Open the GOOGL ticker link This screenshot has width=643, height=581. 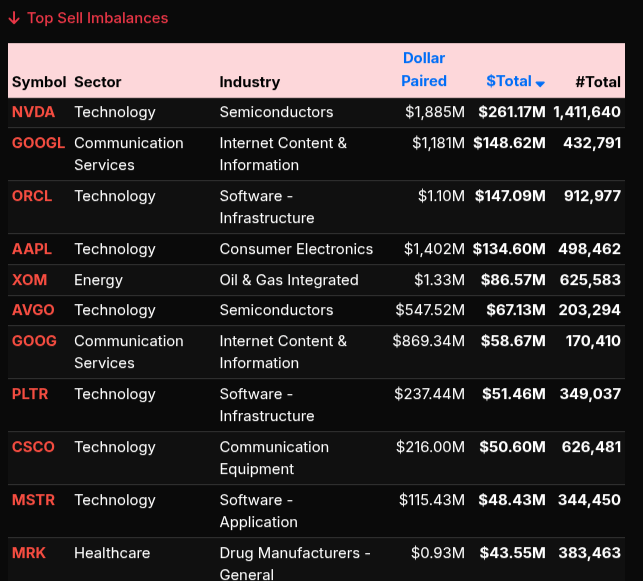[38, 143]
